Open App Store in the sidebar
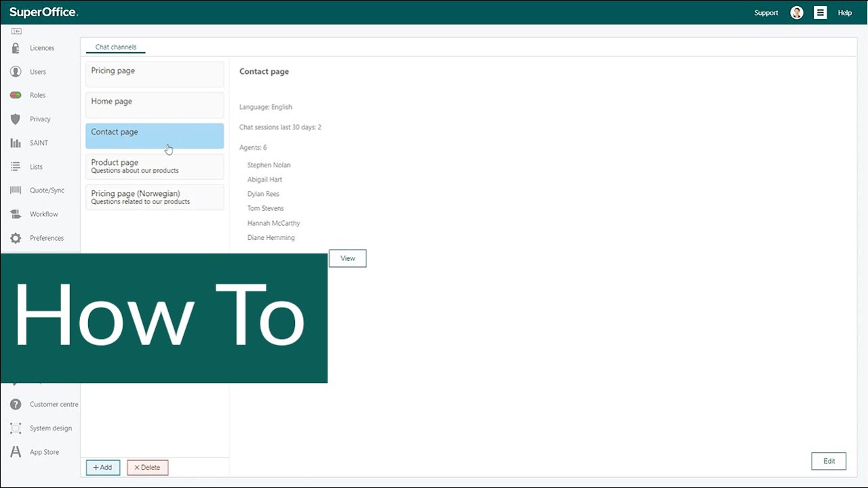This screenshot has width=868, height=488. click(44, 452)
